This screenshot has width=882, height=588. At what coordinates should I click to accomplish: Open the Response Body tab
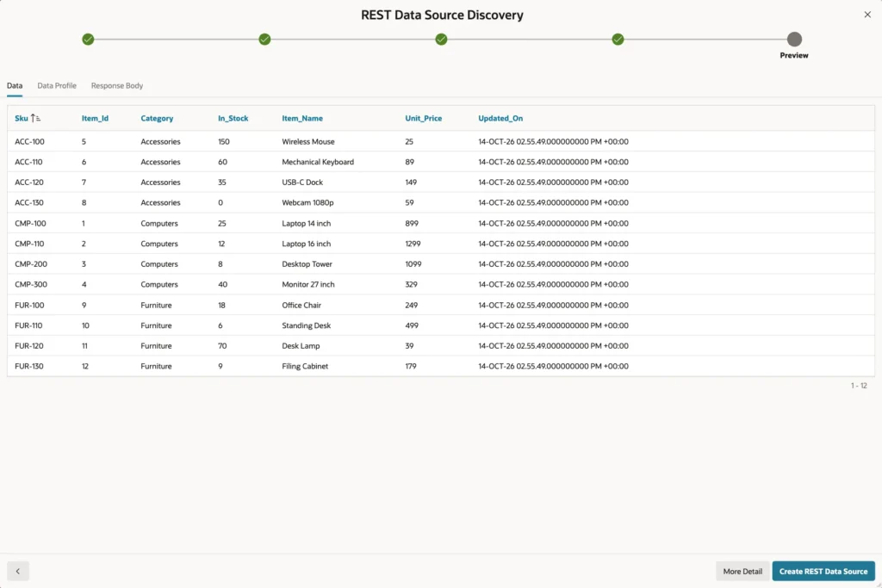(117, 85)
